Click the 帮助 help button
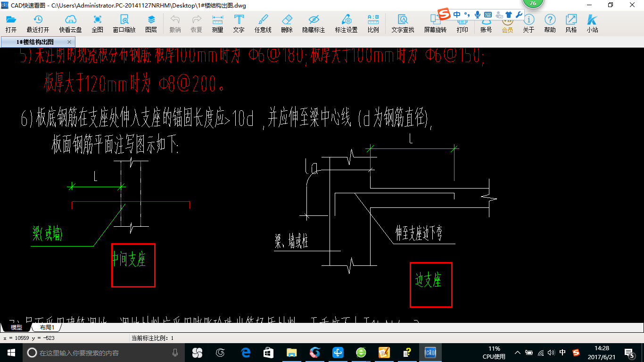This screenshot has height=362, width=644. pos(550,23)
